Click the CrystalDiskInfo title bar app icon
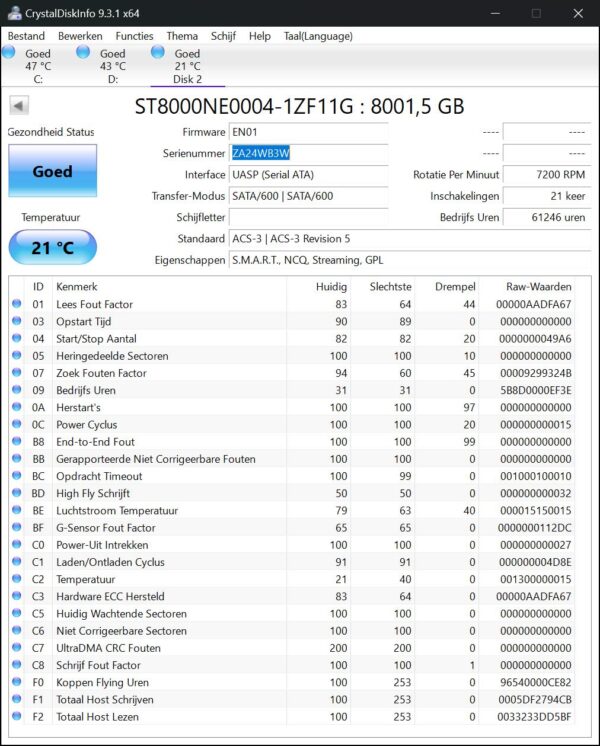Image resolution: width=600 pixels, height=746 pixels. coord(14,13)
